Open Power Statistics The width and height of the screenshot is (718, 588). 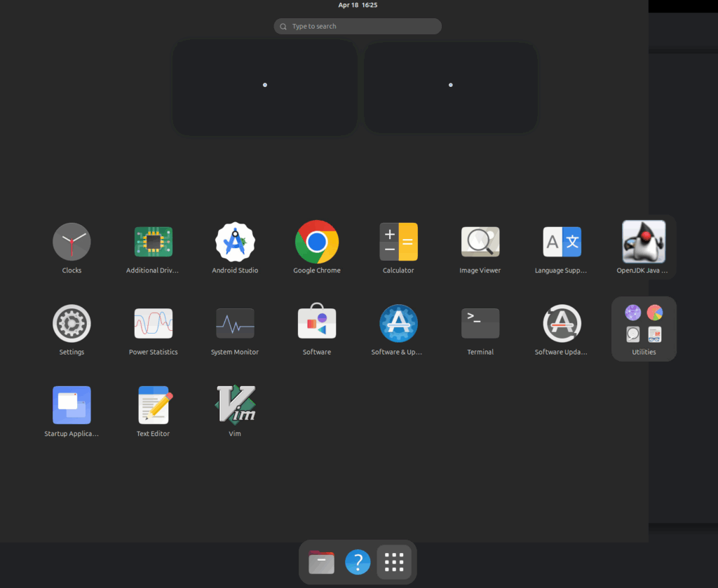pyautogui.click(x=153, y=324)
